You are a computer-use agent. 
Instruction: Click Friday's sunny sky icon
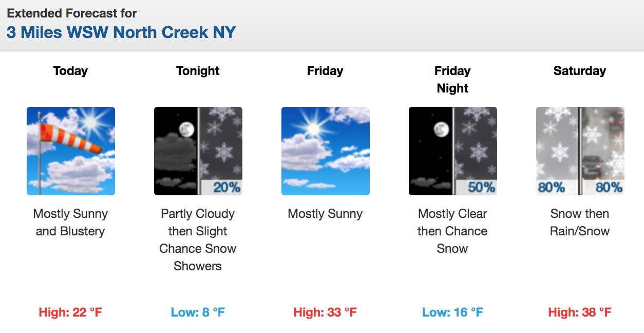(325, 151)
